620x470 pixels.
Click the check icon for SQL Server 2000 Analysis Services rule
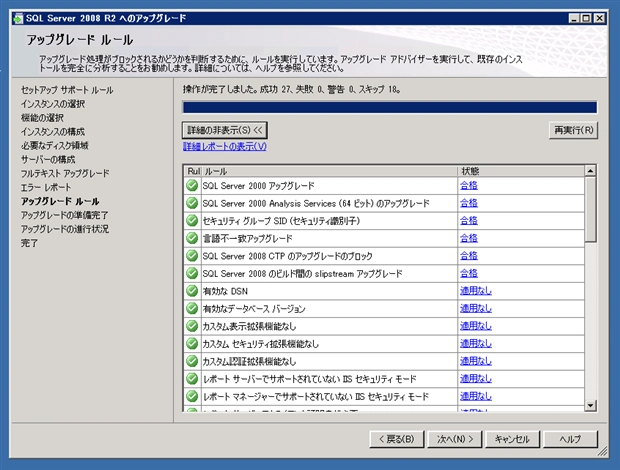[x=192, y=203]
